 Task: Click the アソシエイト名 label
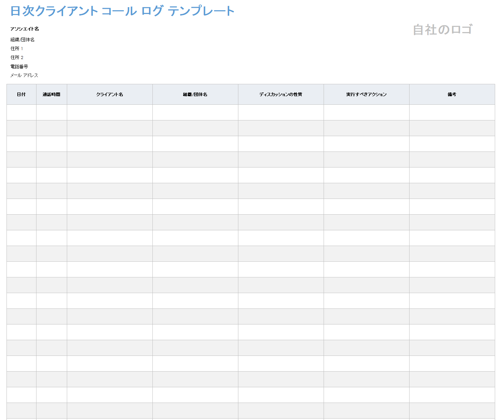[25, 29]
